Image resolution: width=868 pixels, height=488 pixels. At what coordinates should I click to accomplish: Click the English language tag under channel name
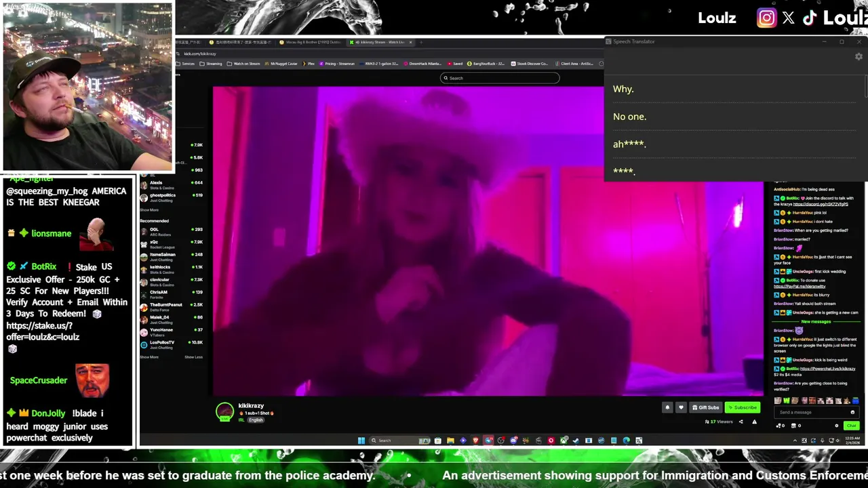point(256,420)
